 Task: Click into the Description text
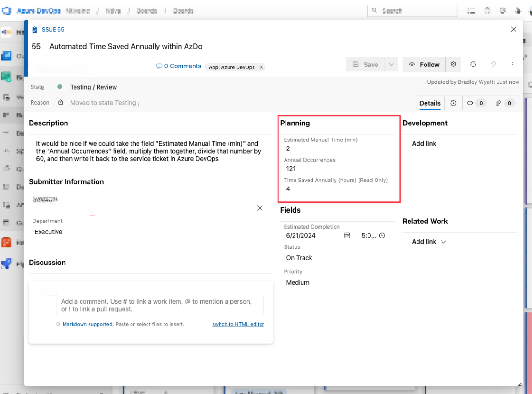pyautogui.click(x=148, y=151)
